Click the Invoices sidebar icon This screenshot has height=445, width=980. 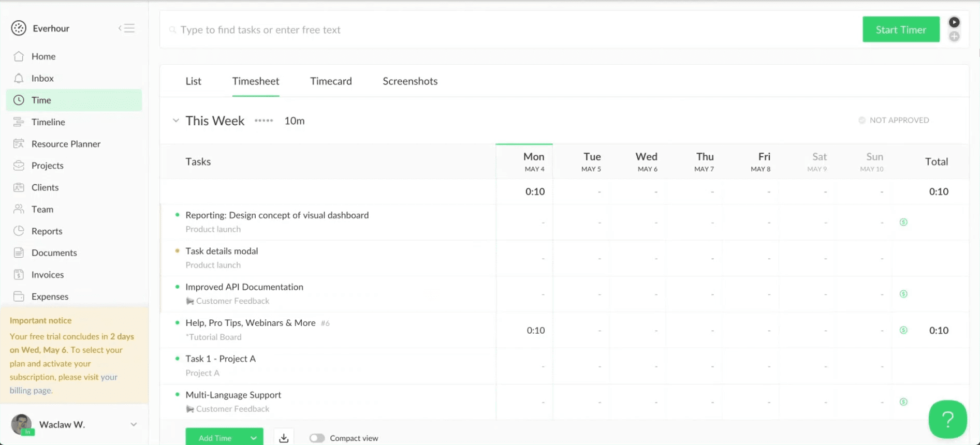pyautogui.click(x=19, y=274)
